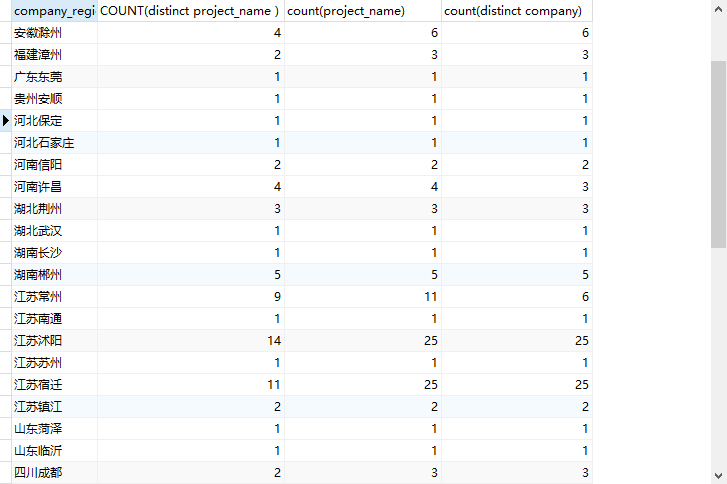727x484 pixels.
Task: Click distinct company value 2 in 江苏镇江 row
Action: pos(517,407)
